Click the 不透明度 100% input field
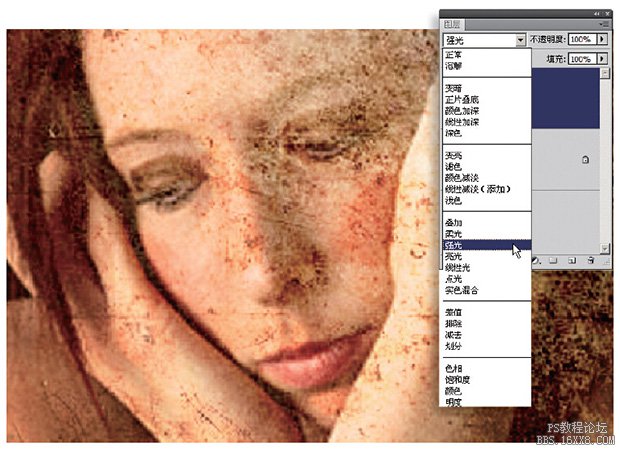 (x=582, y=39)
